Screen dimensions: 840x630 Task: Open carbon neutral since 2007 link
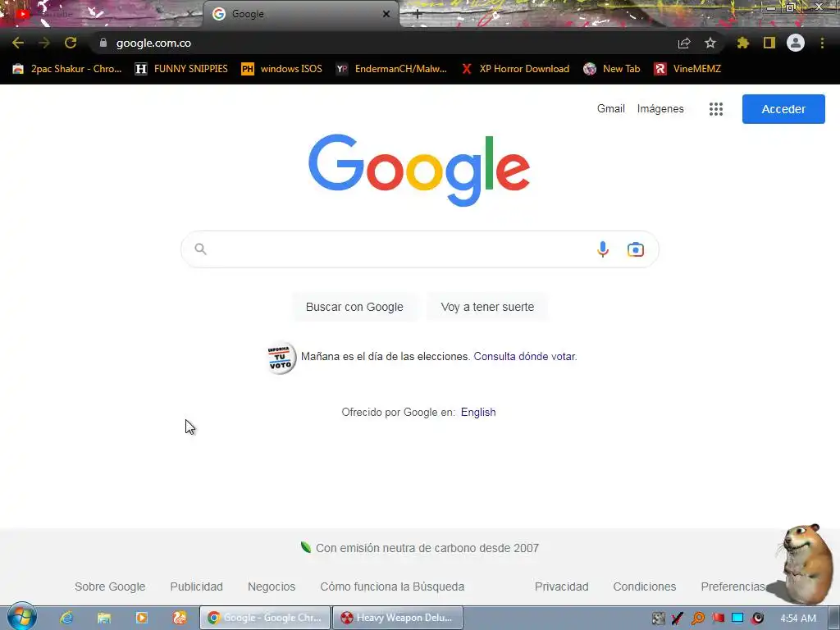(x=419, y=548)
